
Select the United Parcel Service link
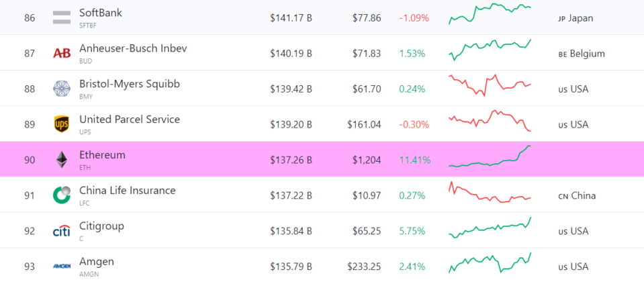(x=130, y=120)
